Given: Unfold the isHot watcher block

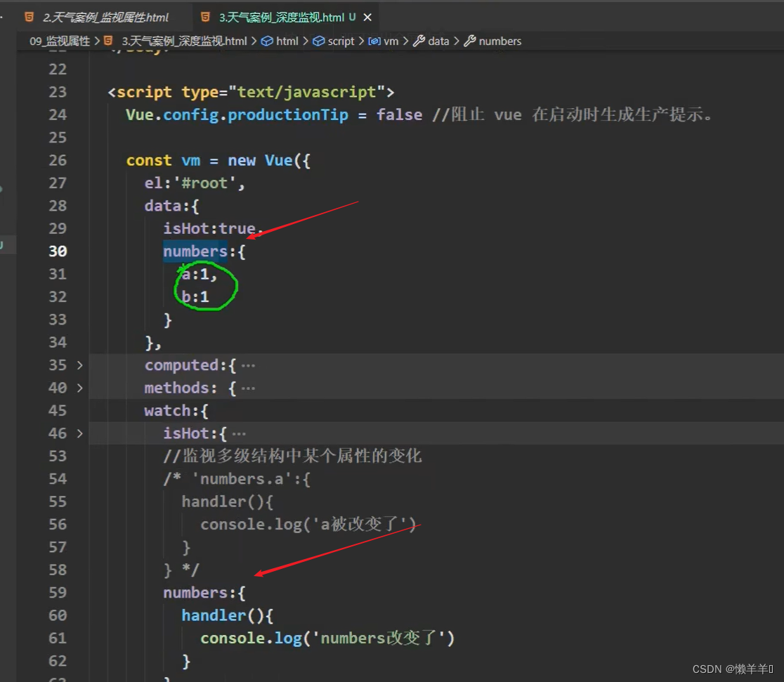Looking at the screenshot, I should [79, 433].
